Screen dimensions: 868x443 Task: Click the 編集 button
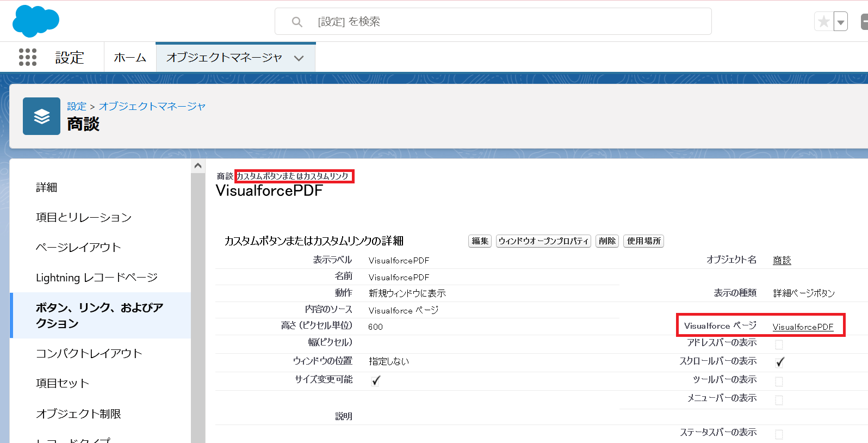pyautogui.click(x=480, y=241)
